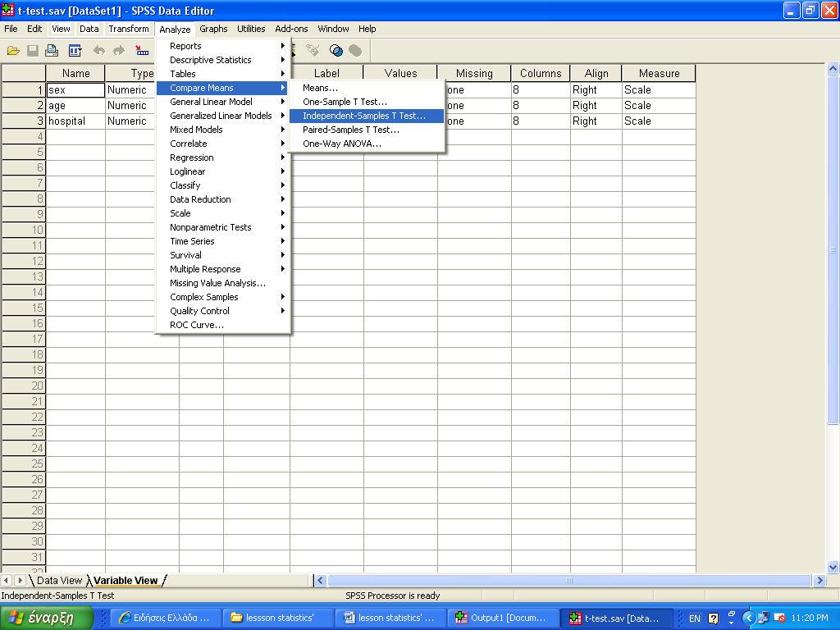This screenshot has width=840, height=630.
Task: Select Paired-Samples T Test menu entry
Action: pyautogui.click(x=367, y=130)
